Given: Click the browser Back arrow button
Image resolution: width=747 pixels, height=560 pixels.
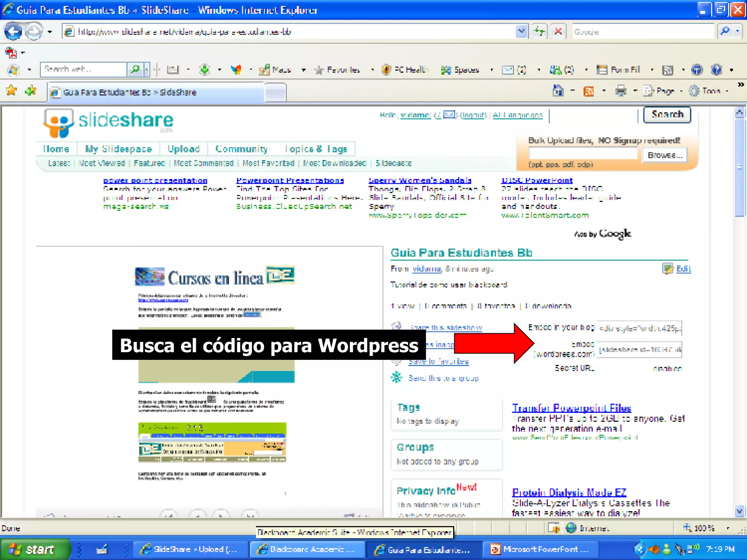Looking at the screenshot, I should [13, 32].
